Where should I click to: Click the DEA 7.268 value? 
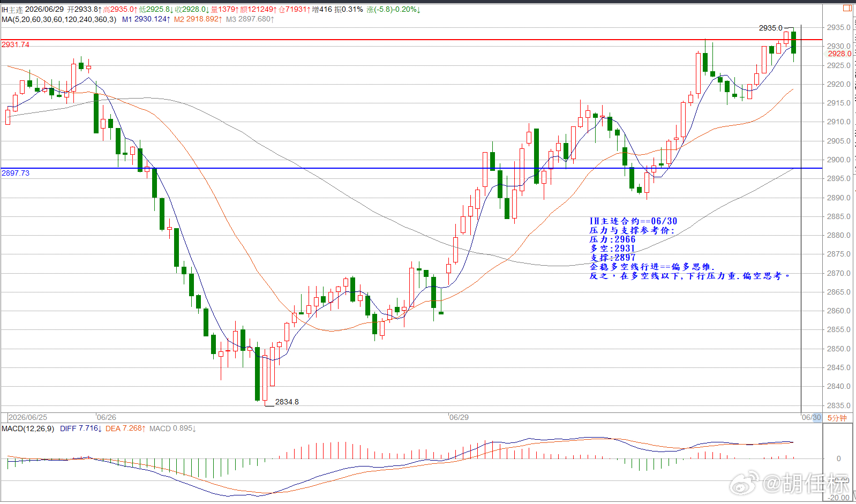(125, 428)
